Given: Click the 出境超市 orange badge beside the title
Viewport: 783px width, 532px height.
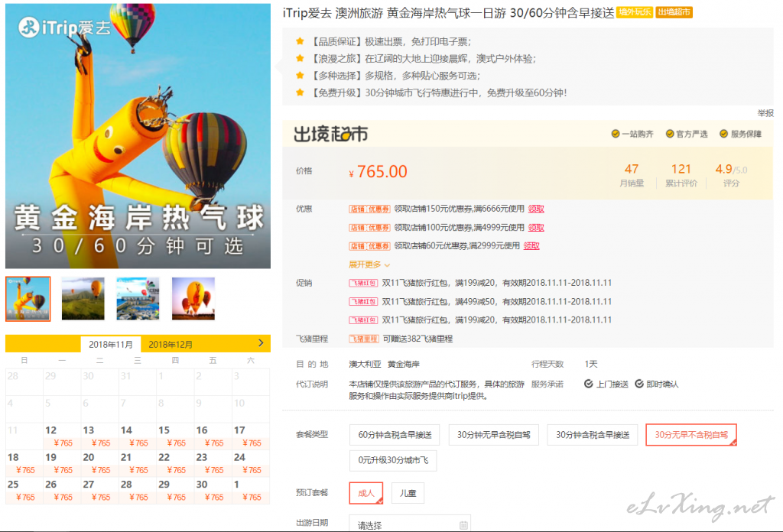Looking at the screenshot, I should click(x=674, y=12).
